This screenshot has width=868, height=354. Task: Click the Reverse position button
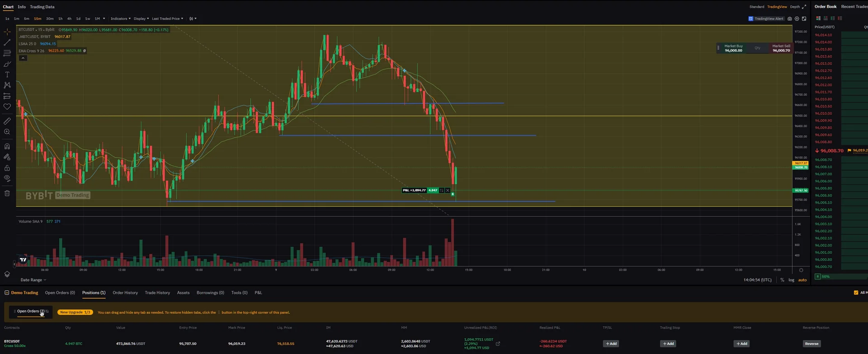811,344
